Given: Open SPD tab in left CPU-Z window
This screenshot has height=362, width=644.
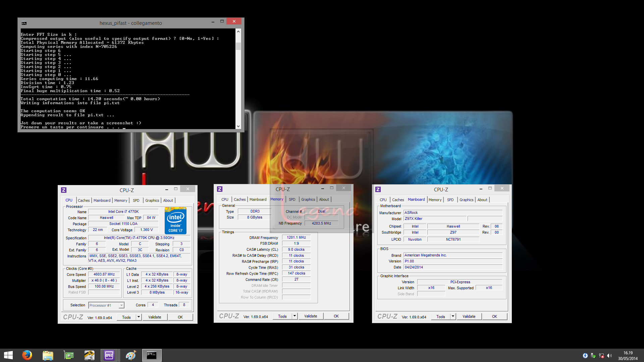Looking at the screenshot, I should (136, 200).
